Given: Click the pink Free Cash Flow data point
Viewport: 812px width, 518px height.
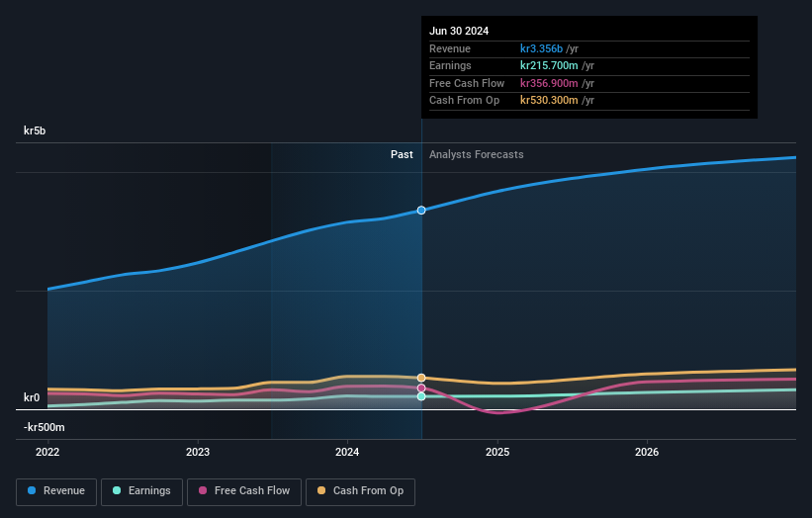Looking at the screenshot, I should [421, 388].
